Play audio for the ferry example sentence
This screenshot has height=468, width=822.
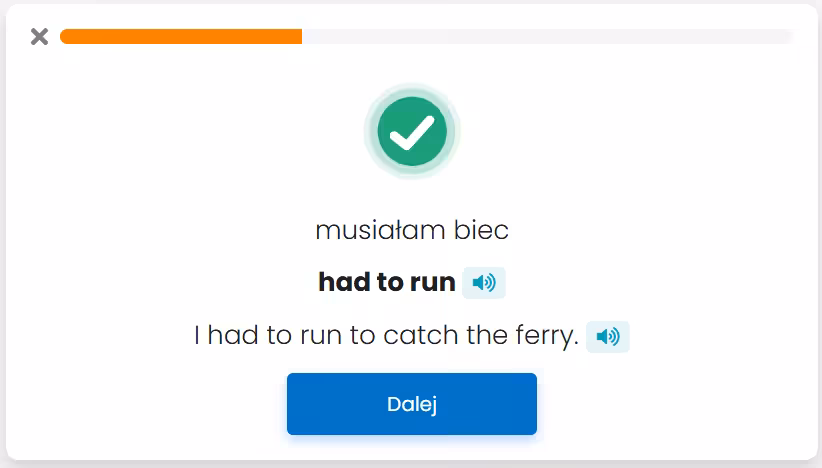[607, 337]
